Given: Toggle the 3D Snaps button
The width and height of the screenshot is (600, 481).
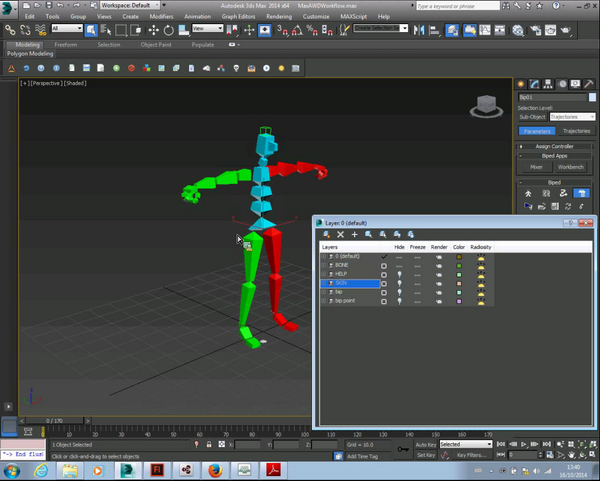Looking at the screenshot, I should point(282,30).
